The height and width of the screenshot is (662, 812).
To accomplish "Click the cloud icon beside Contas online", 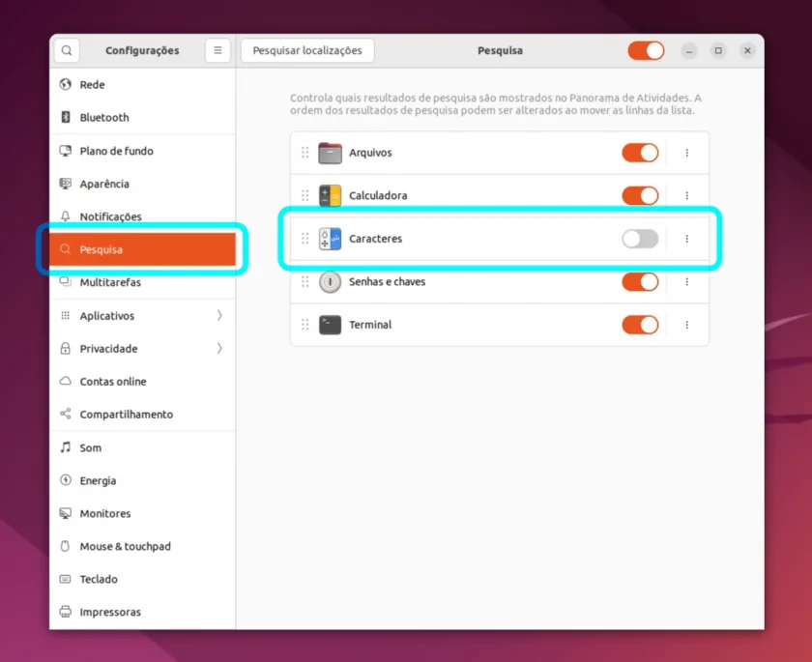I will pyautogui.click(x=66, y=381).
